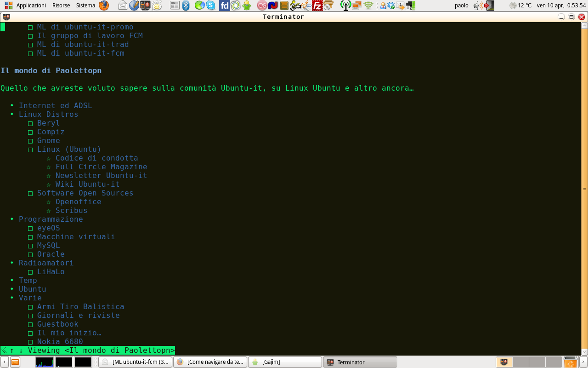Open the 'MySQL' link
This screenshot has width=588, height=368.
[49, 246]
